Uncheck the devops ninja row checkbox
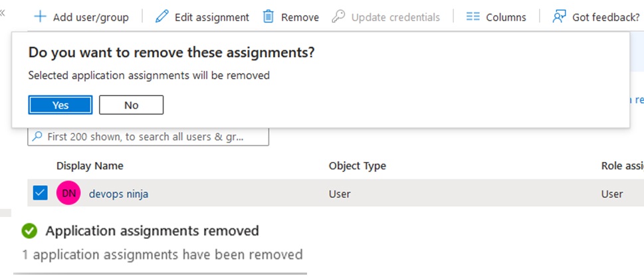 pyautogui.click(x=40, y=193)
